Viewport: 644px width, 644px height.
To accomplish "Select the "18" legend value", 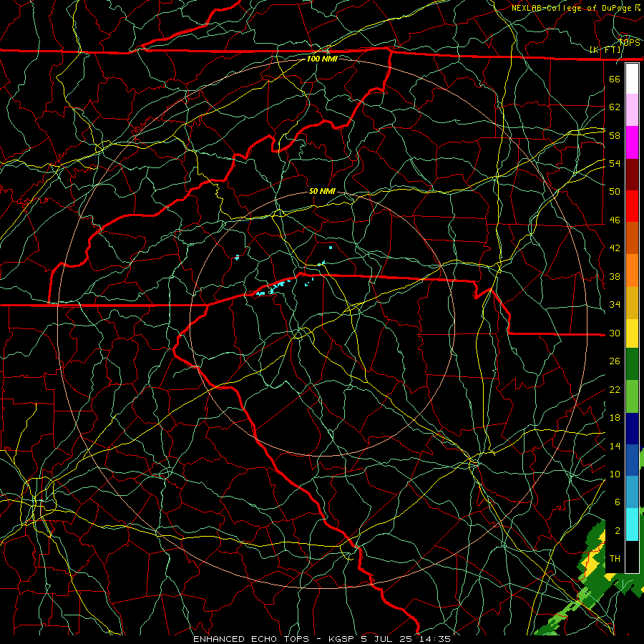I will (615, 418).
